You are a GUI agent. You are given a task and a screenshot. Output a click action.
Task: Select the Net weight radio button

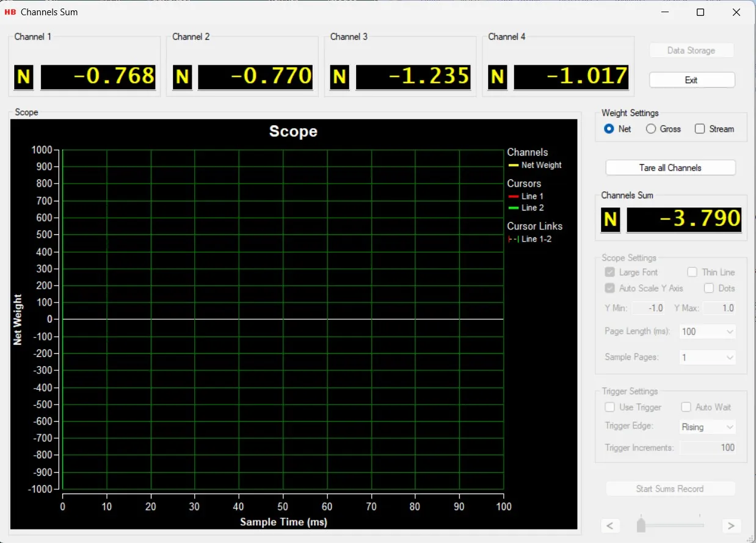(x=609, y=129)
